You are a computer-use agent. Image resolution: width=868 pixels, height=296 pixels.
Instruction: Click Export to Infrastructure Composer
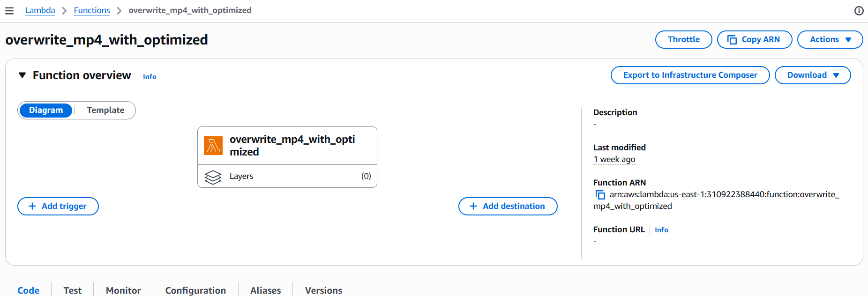[x=690, y=75]
